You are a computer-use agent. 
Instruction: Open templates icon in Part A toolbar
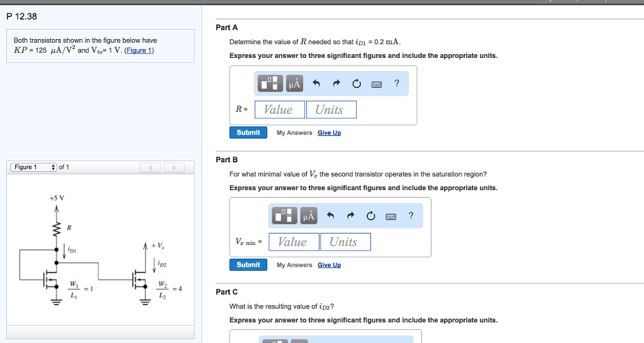coord(270,83)
